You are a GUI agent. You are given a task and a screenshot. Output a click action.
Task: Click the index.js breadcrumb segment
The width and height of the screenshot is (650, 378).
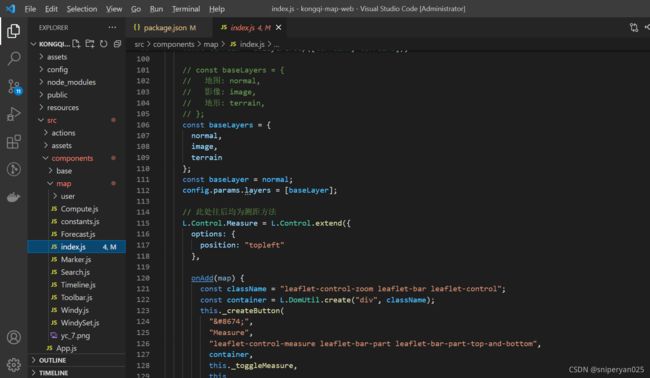[x=247, y=44]
